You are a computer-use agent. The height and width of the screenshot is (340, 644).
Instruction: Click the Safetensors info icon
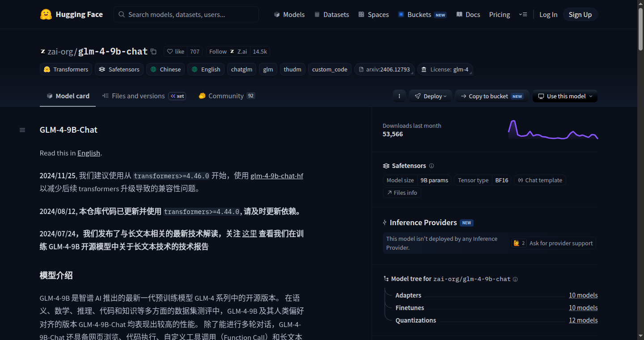(432, 166)
